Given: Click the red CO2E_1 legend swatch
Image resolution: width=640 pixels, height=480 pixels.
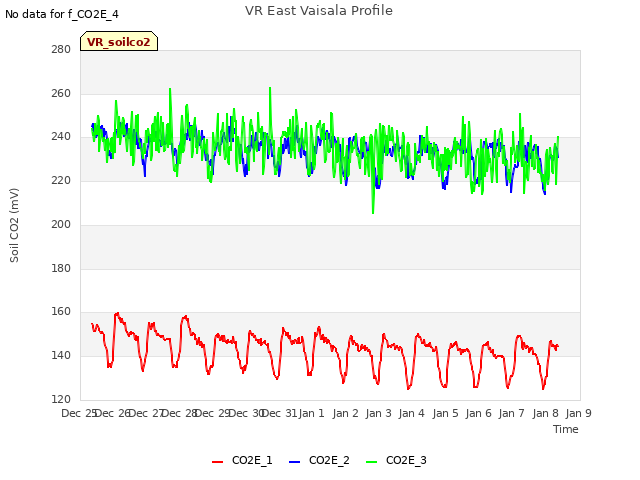Looking at the screenshot, I should pos(218,461).
